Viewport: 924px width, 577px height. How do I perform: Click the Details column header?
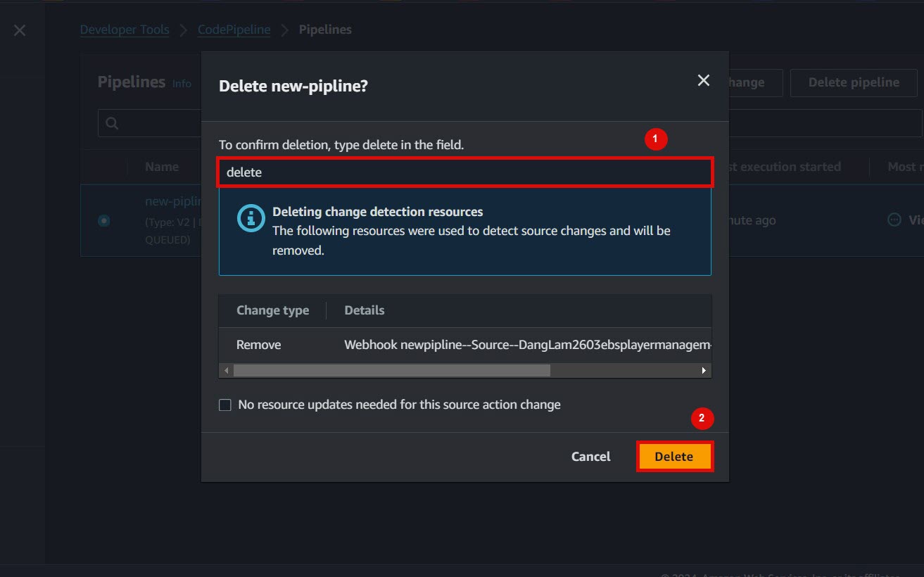coord(365,310)
